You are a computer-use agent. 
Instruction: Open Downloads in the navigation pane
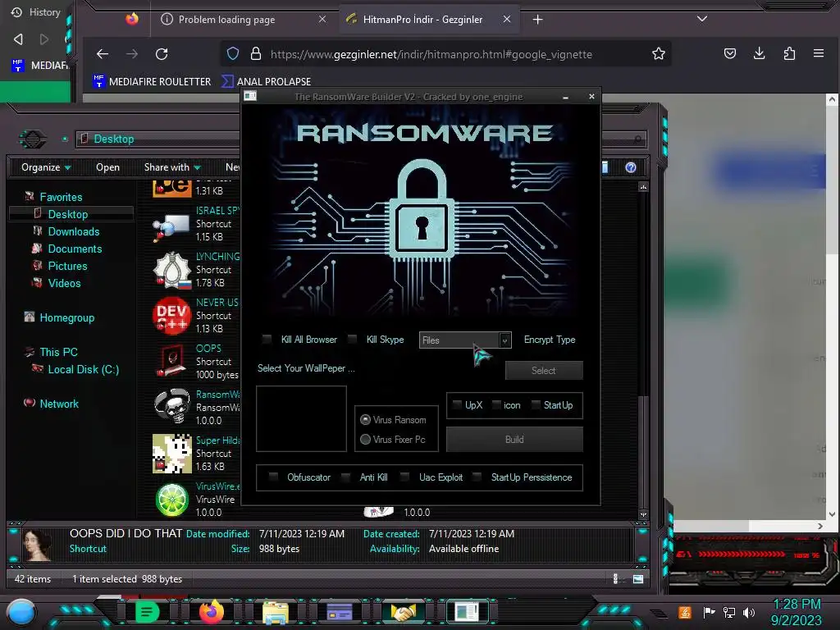[73, 231]
